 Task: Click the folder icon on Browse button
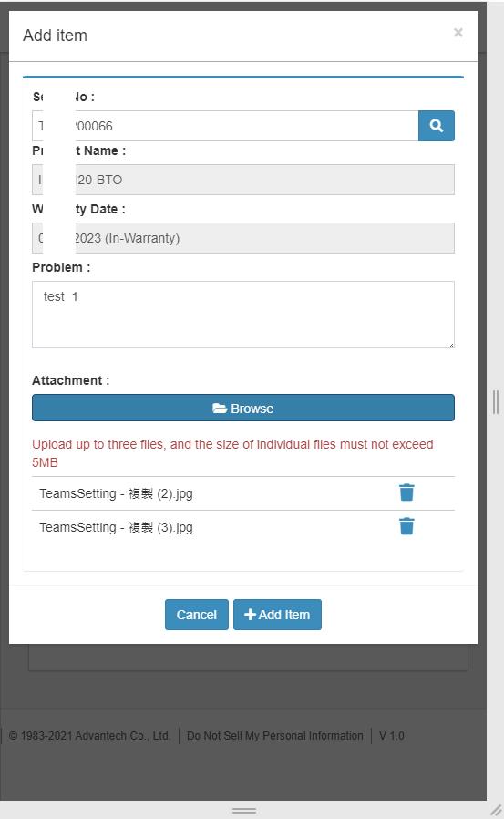[x=220, y=409]
